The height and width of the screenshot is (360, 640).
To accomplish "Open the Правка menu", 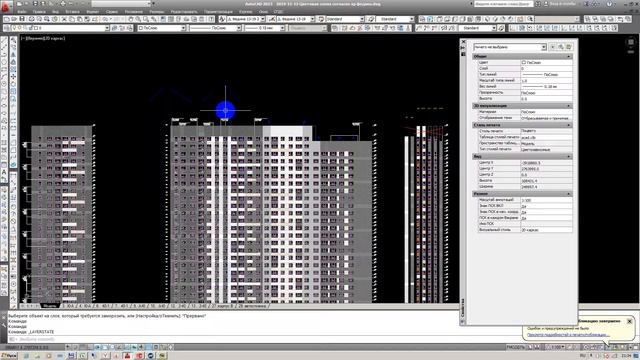I will [x=39, y=12].
